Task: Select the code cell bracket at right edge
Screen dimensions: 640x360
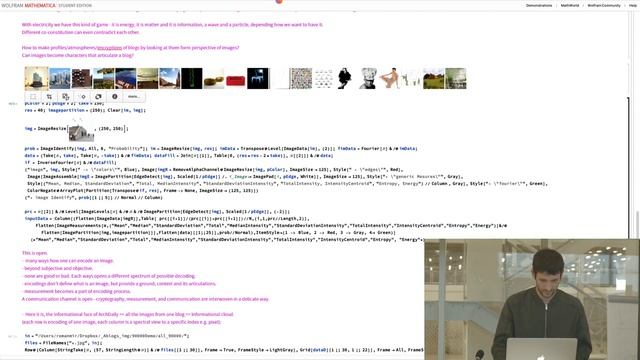Action: (629, 168)
